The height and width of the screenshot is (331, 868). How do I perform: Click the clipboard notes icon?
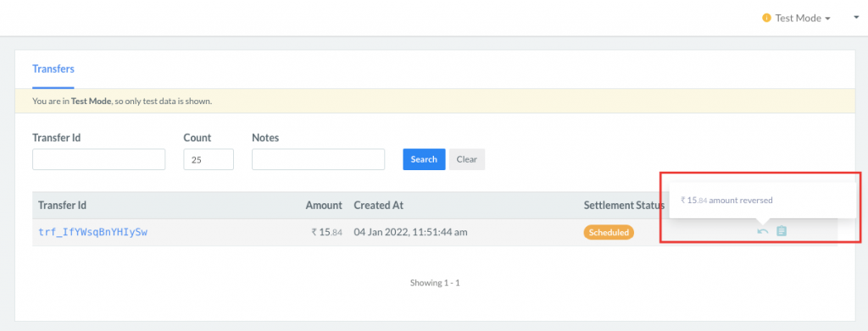tap(781, 231)
